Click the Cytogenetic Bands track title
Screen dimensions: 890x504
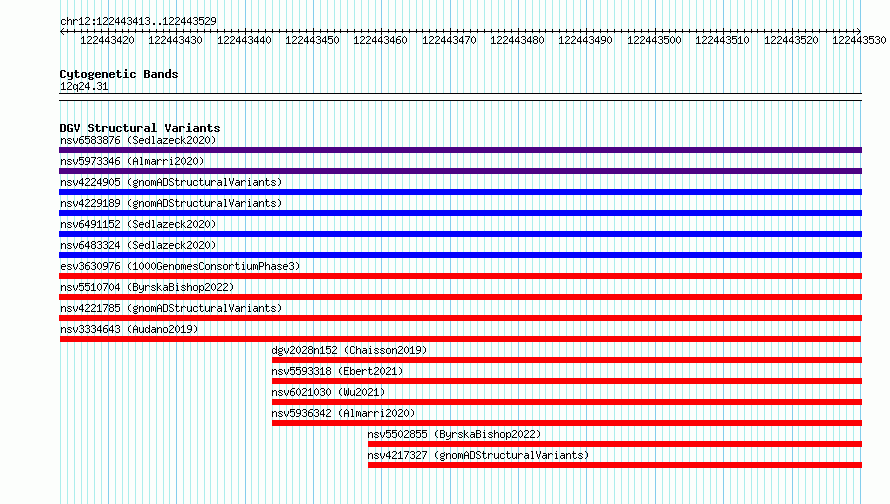[119, 74]
